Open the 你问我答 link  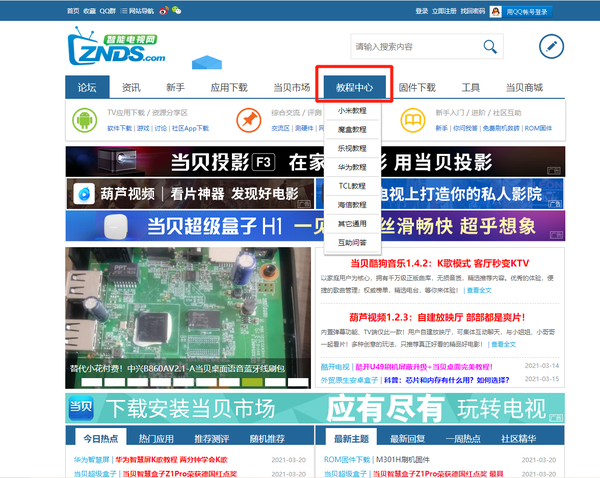point(465,128)
